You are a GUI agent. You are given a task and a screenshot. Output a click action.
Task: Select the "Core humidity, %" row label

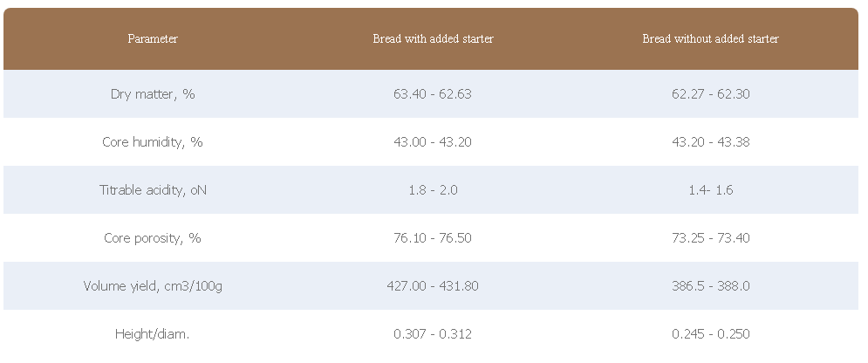(x=153, y=142)
